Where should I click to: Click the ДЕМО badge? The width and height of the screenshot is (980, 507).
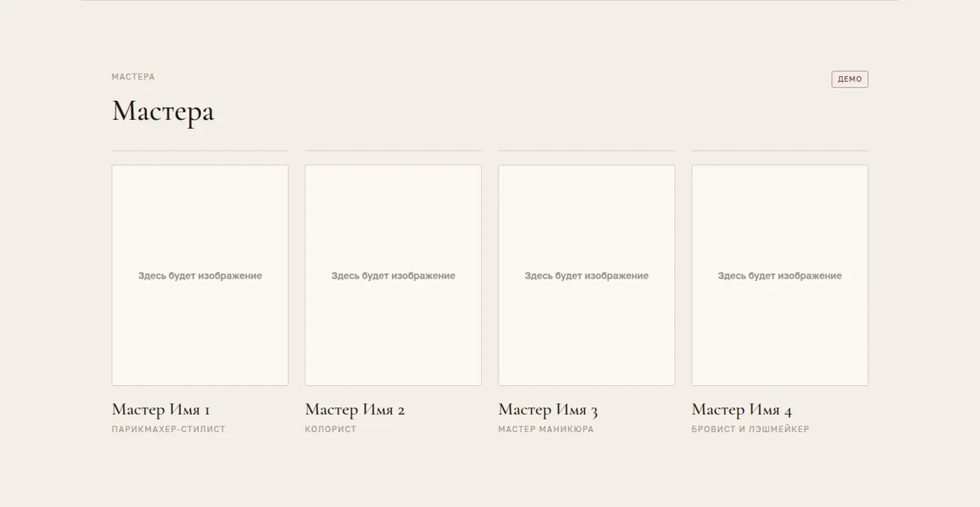tap(849, 79)
